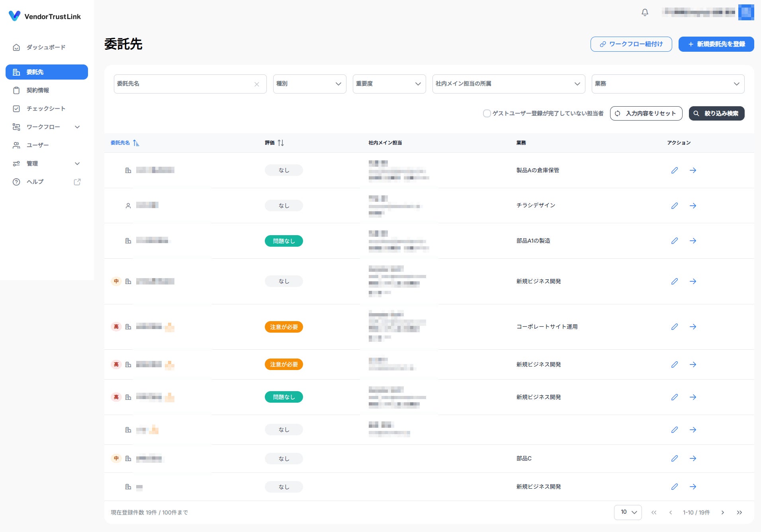
Task: Edit the 部品A1の製造 row
Action: click(x=674, y=241)
